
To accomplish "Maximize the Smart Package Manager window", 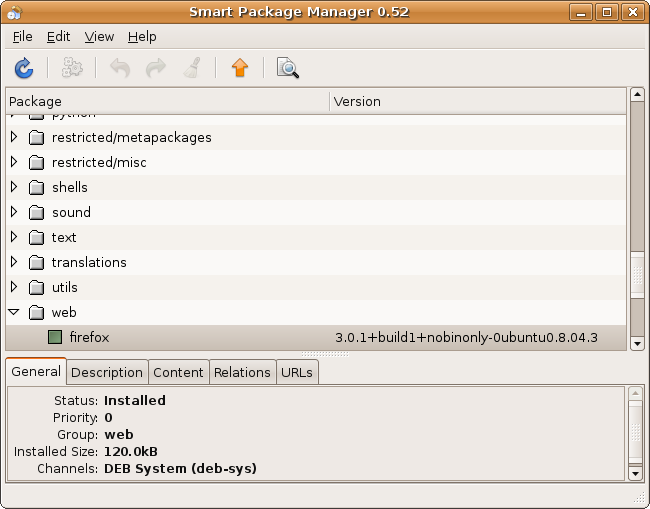I will (x=607, y=12).
